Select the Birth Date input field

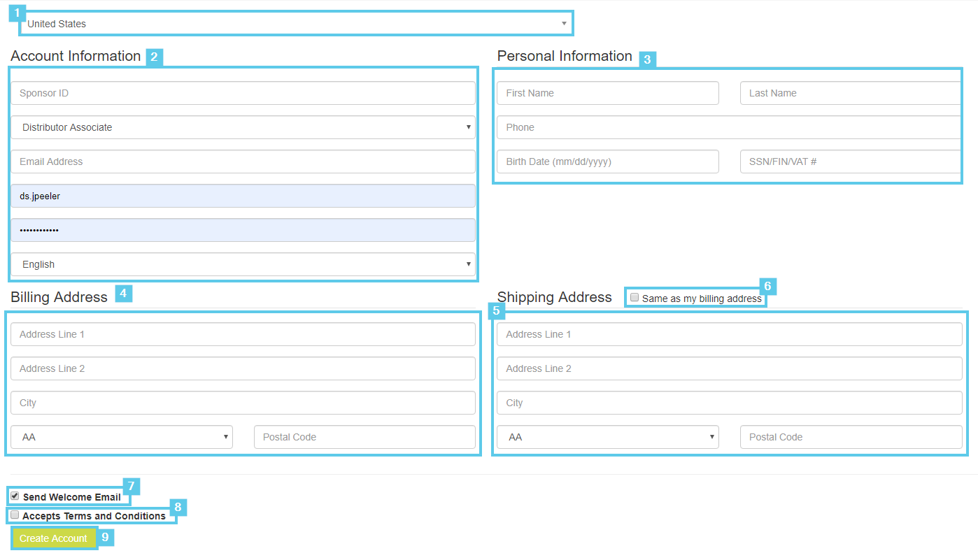click(x=607, y=161)
